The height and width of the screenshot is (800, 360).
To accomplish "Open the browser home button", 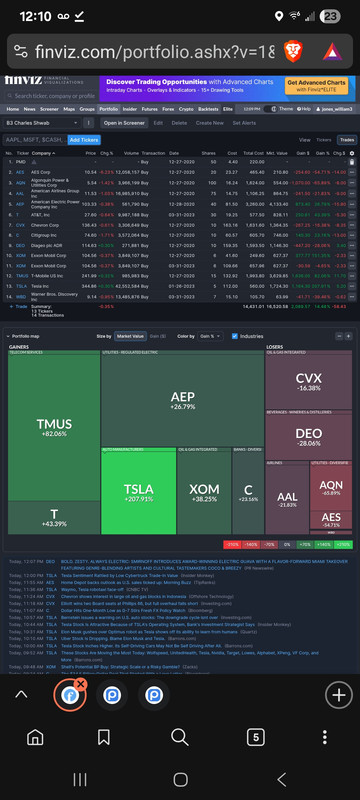I will (35, 737).
